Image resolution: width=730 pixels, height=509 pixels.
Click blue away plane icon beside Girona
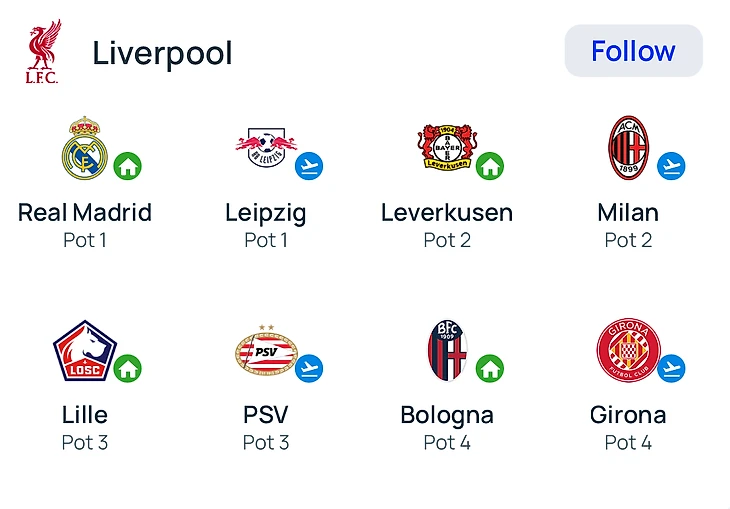pos(671,368)
